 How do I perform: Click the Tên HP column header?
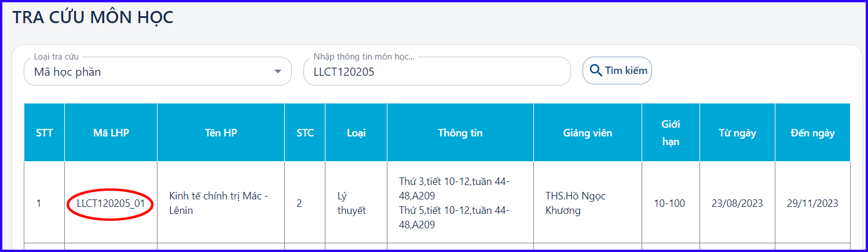tap(221, 133)
